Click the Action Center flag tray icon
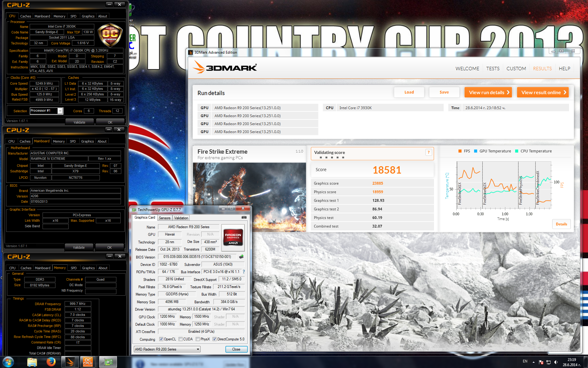This screenshot has height=368, width=588. tap(541, 362)
